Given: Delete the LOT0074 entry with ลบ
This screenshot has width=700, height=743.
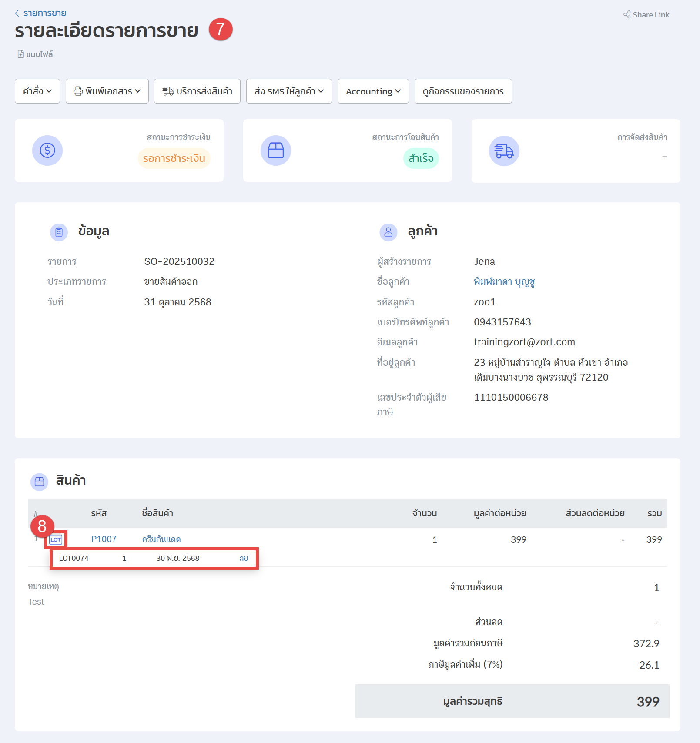Looking at the screenshot, I should [244, 558].
